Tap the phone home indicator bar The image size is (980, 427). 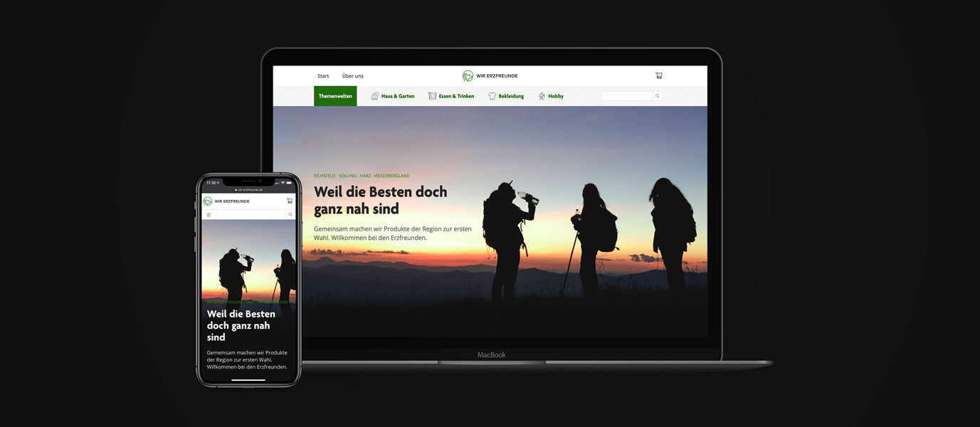coord(248,380)
